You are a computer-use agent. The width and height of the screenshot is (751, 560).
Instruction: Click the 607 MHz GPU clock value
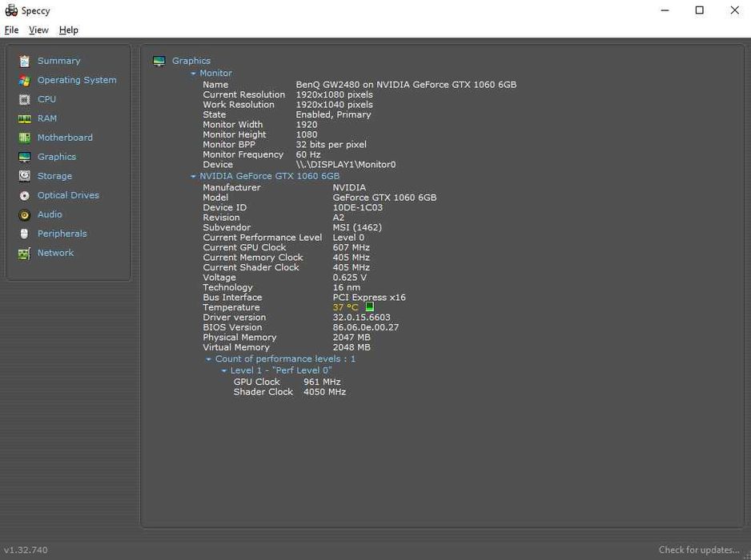351,247
